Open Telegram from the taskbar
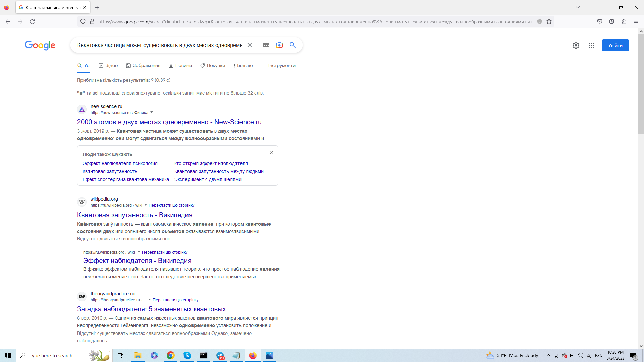Image resolution: width=644 pixels, height=362 pixels. (220, 355)
